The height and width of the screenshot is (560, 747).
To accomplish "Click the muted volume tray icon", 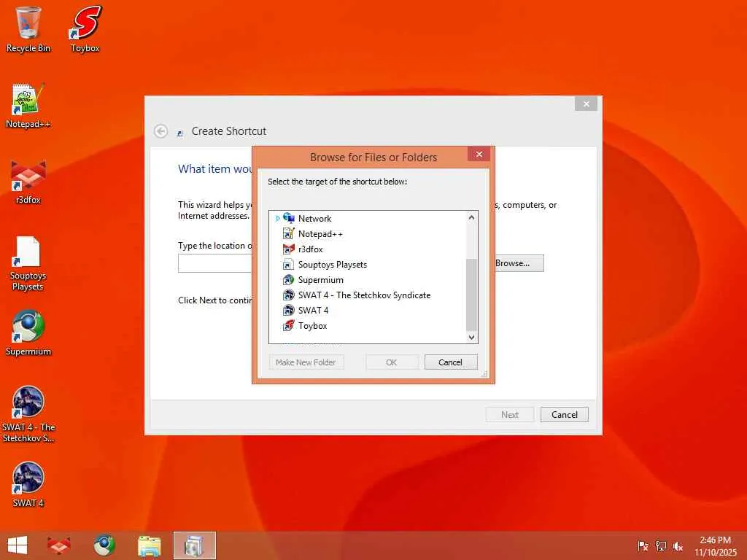I will [x=678, y=546].
